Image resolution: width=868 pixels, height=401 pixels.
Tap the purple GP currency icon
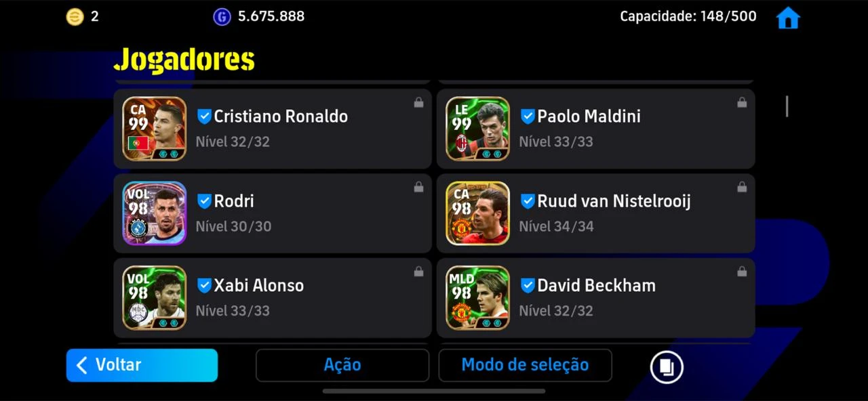pyautogui.click(x=222, y=17)
